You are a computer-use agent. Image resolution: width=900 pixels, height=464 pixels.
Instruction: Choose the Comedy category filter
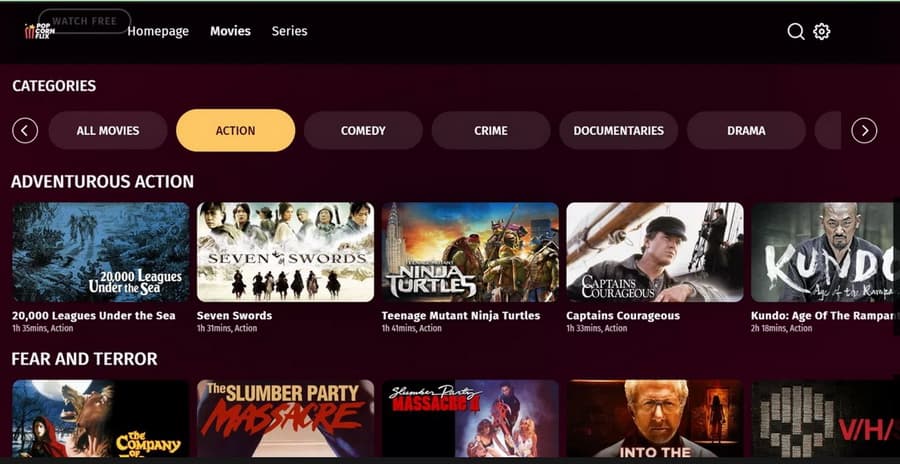363,130
